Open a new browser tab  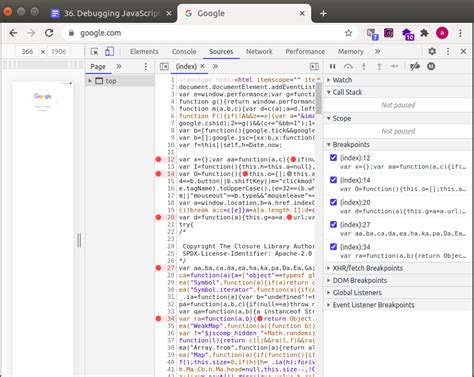pos(323,13)
